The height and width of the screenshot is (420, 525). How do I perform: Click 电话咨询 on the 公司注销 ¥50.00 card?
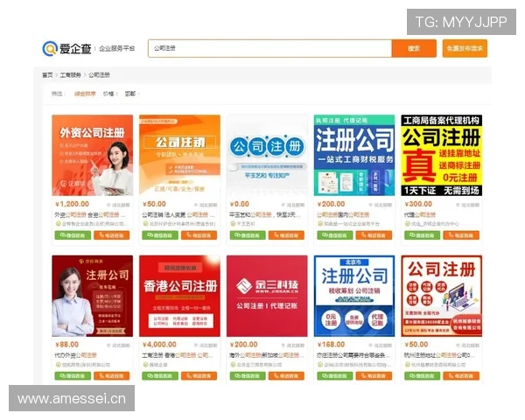tap(199, 235)
